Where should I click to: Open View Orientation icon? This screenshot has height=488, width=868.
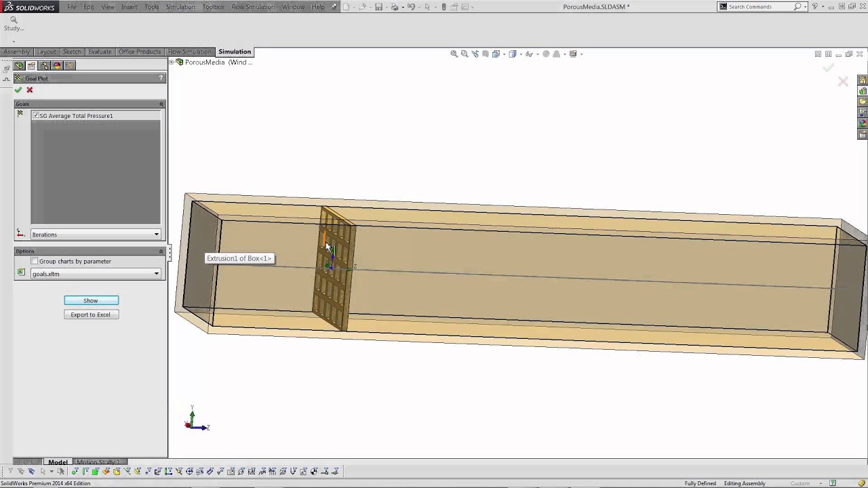click(496, 54)
